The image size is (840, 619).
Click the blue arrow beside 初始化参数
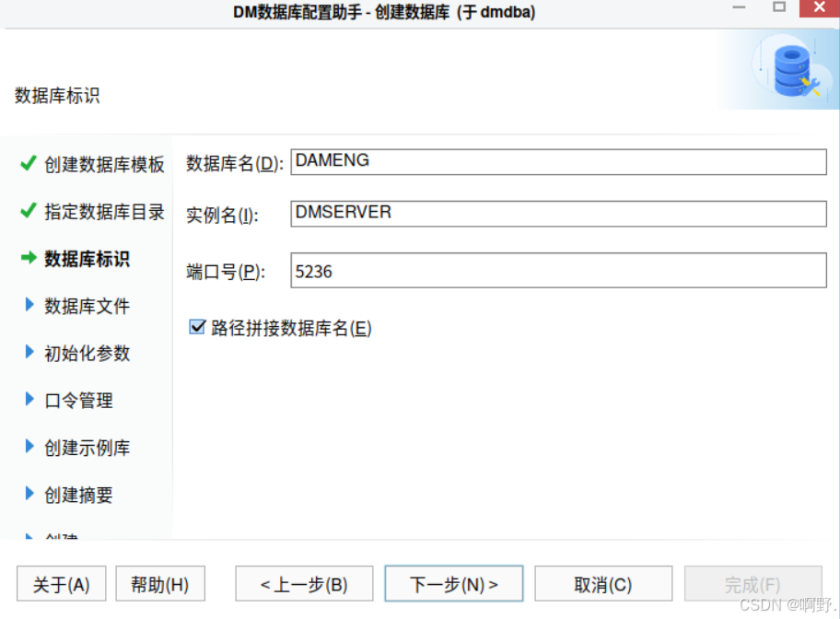28,353
